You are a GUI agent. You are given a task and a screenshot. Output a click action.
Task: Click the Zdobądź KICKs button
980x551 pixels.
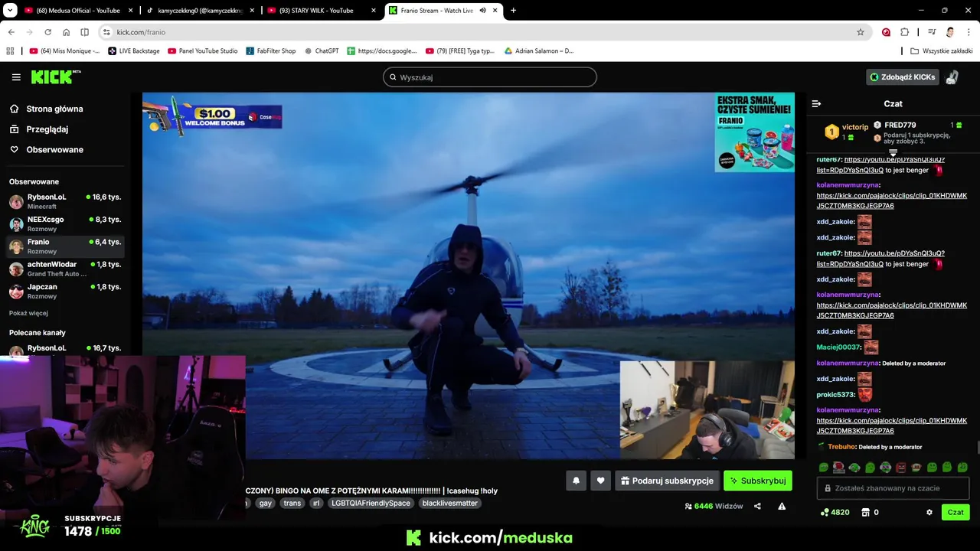pos(903,77)
